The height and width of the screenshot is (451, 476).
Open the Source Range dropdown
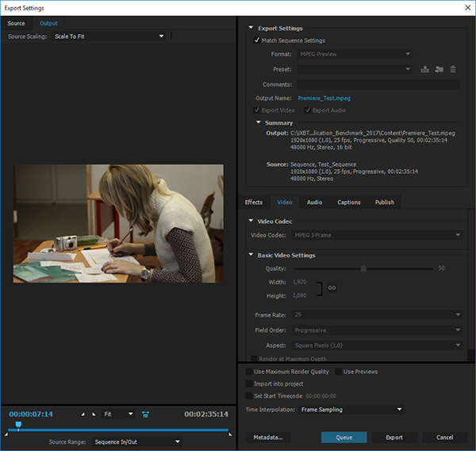(136, 442)
